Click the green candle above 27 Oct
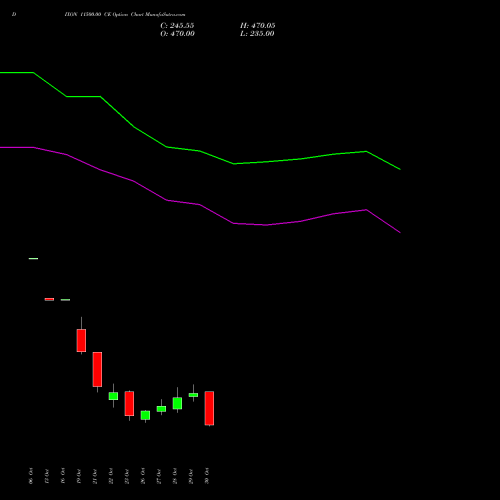500x500 pixels. (161, 409)
